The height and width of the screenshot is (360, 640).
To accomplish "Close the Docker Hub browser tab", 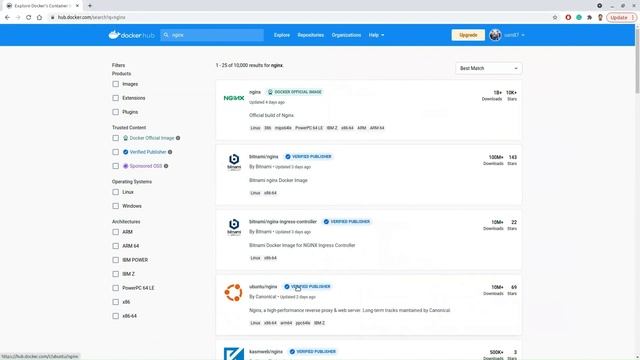I will tap(77, 6).
